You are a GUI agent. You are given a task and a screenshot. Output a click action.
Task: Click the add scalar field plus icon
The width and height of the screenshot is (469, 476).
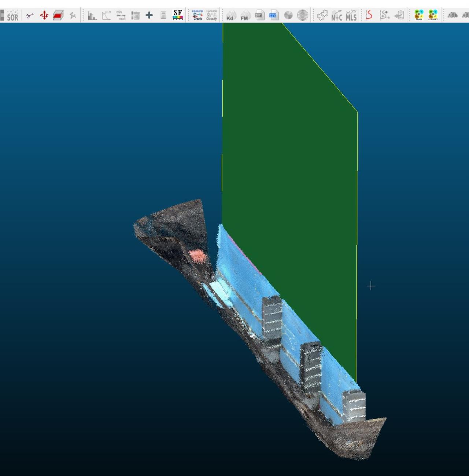click(149, 15)
